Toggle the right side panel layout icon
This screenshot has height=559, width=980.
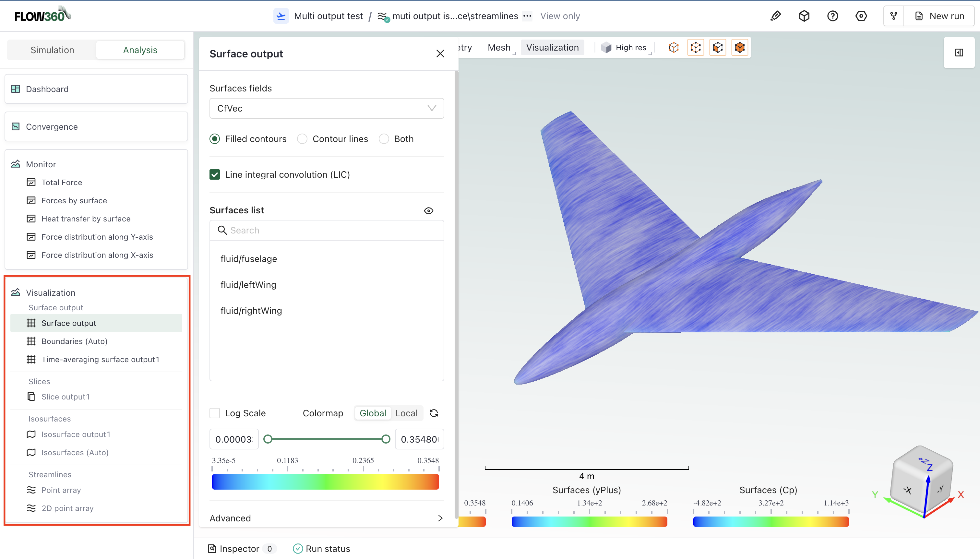(959, 53)
